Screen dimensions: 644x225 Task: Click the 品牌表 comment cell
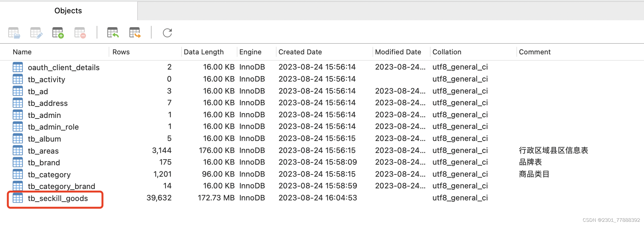click(x=530, y=162)
